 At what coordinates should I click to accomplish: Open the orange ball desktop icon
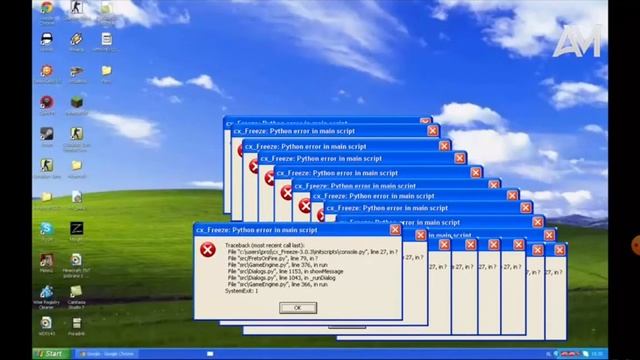[x=47, y=71]
